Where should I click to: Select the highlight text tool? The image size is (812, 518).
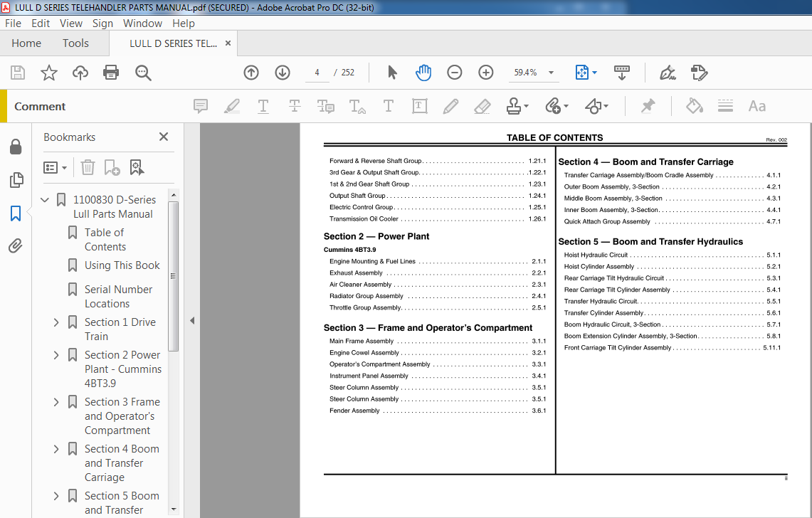point(231,106)
